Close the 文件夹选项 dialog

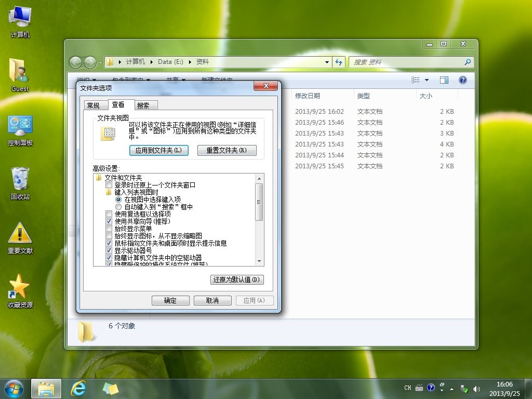(x=266, y=86)
